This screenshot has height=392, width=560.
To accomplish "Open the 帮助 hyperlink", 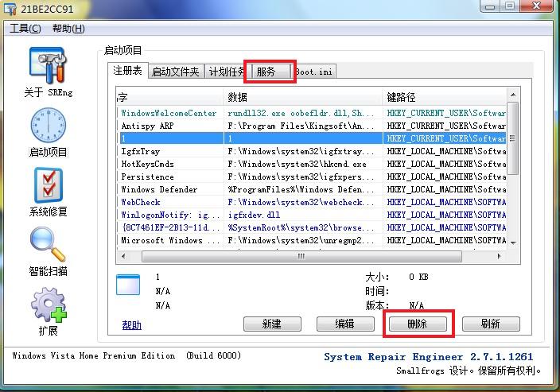I will [x=131, y=325].
